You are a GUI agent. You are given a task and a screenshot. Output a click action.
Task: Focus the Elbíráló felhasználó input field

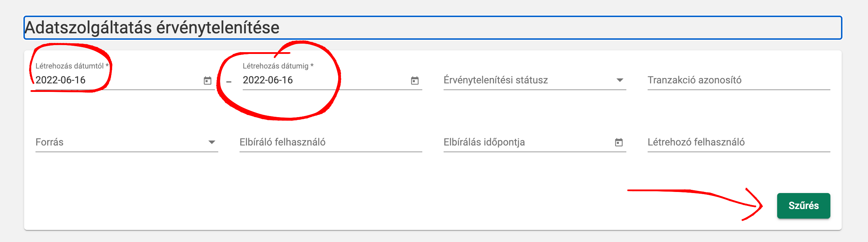[331, 142]
